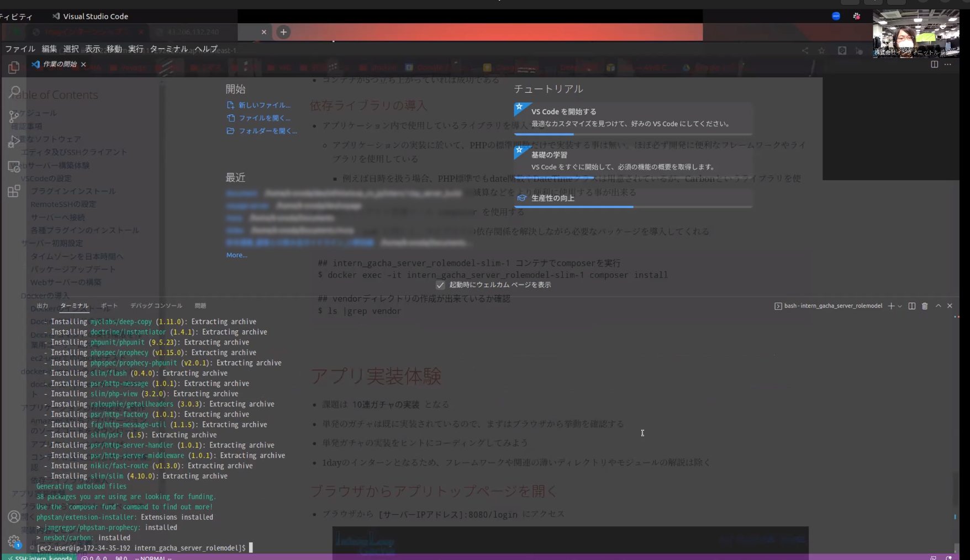The width and height of the screenshot is (970, 560).
Task: Click the ファイルを開く... link
Action: (259, 118)
